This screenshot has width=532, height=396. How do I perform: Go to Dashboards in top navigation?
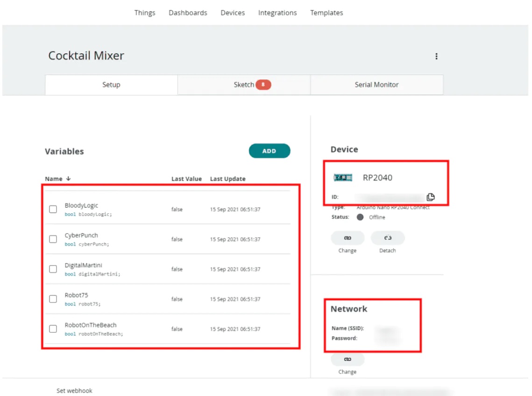pyautogui.click(x=188, y=13)
